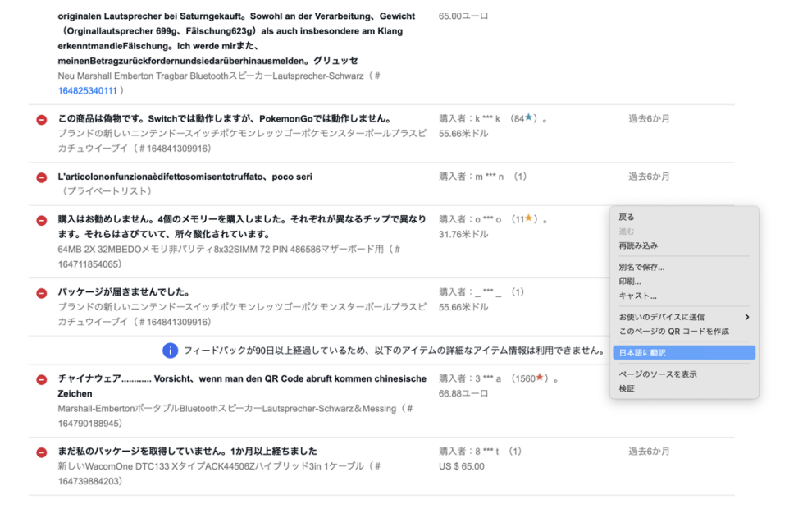Click negative feedback icon beside Pokemon Go fake review
Image resolution: width=812 pixels, height=509 pixels.
[x=41, y=120]
